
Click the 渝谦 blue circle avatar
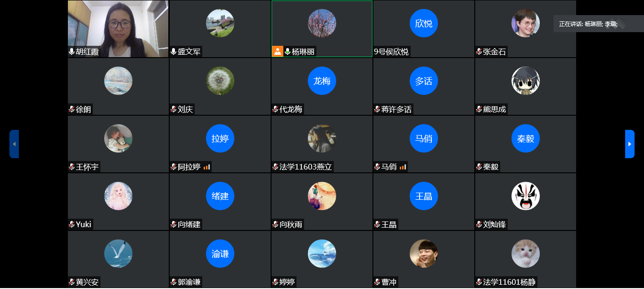pyautogui.click(x=220, y=254)
